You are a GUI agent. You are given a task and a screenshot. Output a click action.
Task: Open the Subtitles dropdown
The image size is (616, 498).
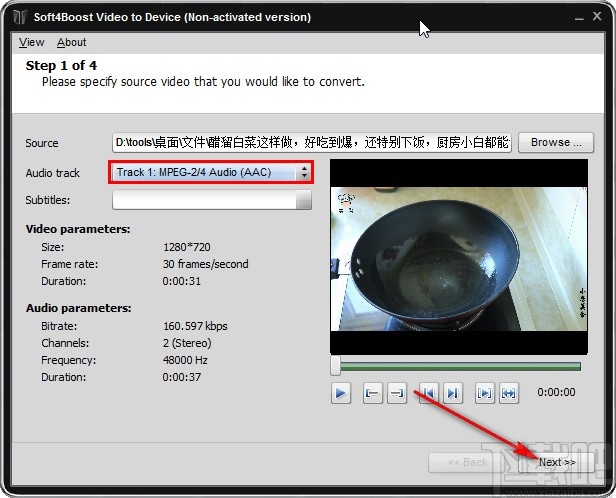(x=212, y=200)
